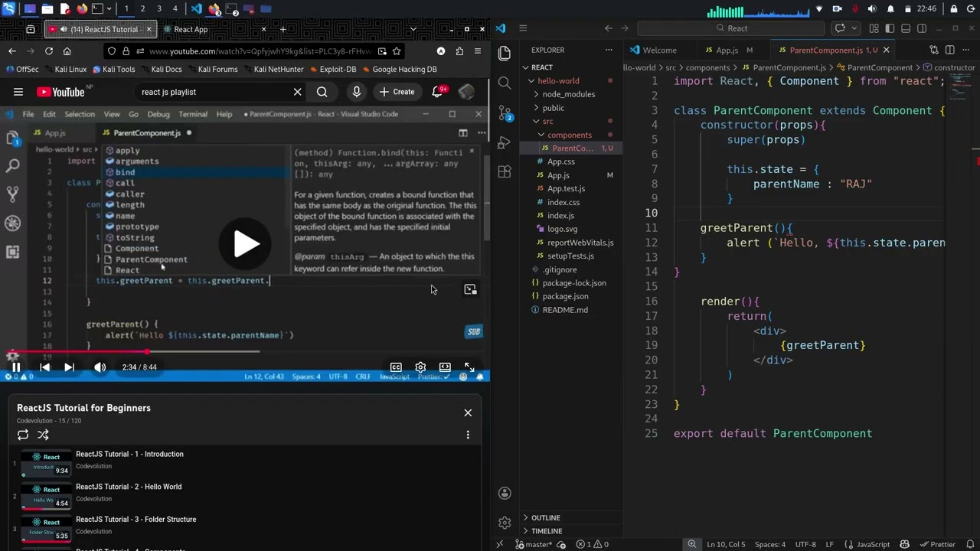Toggle closed captions on YouTube player

coord(396,367)
